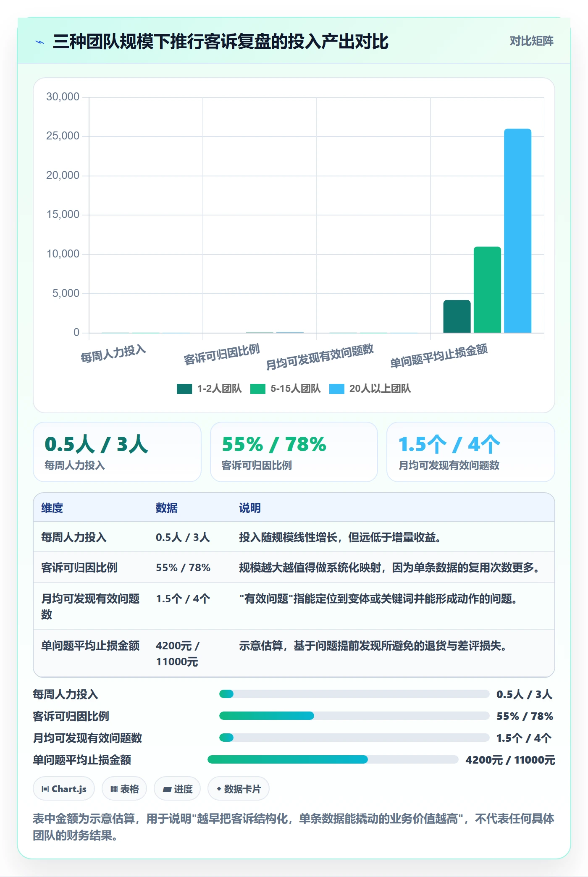Select the 进度 tag chip
The height and width of the screenshot is (877, 588).
[x=177, y=789]
